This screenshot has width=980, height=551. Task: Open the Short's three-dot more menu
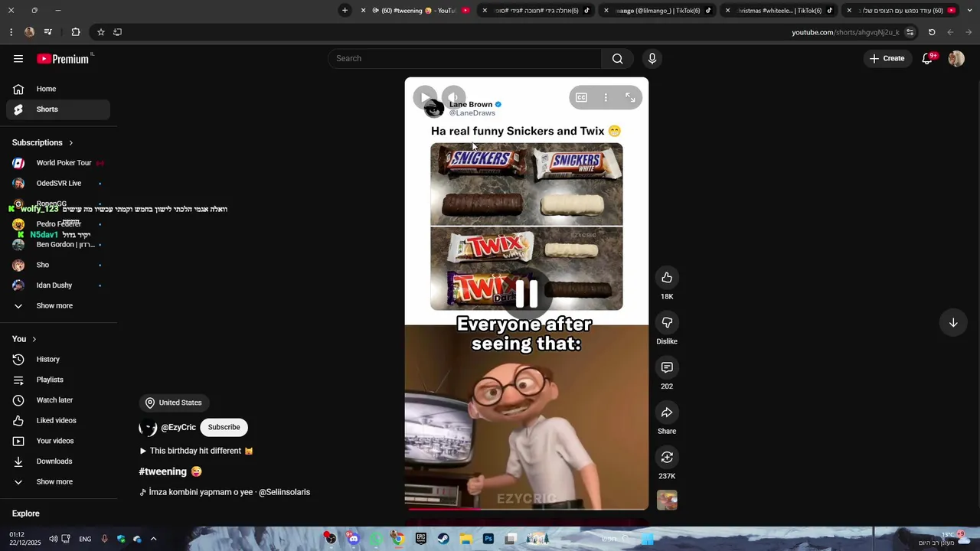coord(606,97)
